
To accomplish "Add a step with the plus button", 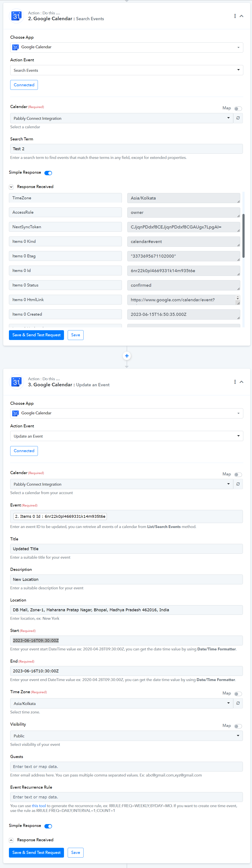I will 127,356.
